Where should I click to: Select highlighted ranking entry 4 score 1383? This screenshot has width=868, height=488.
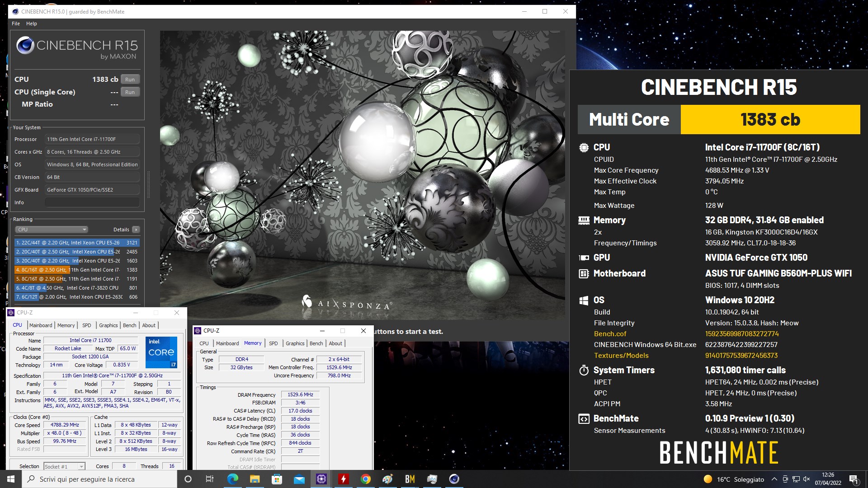coord(77,270)
